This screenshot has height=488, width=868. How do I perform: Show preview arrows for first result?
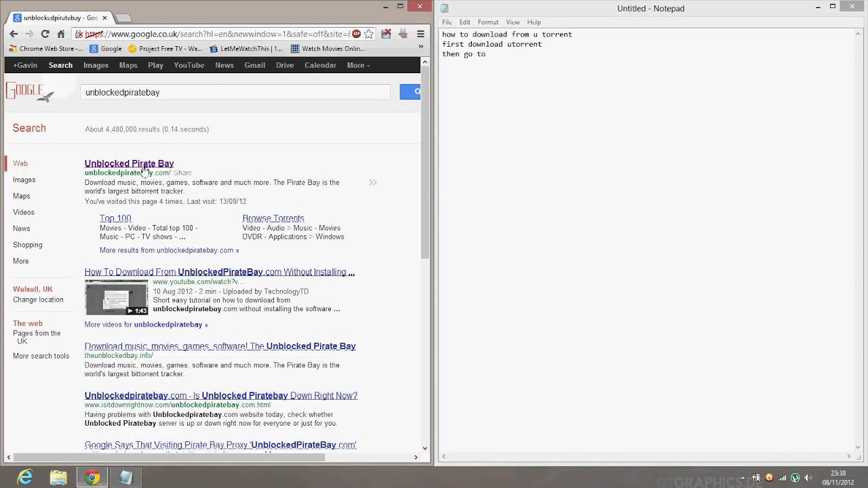tap(372, 182)
